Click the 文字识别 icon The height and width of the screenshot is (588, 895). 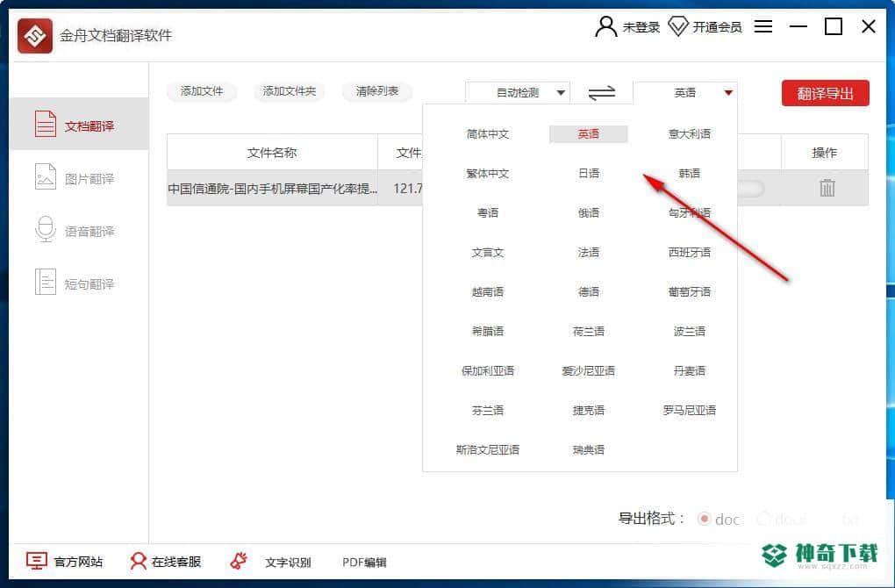coord(239,561)
